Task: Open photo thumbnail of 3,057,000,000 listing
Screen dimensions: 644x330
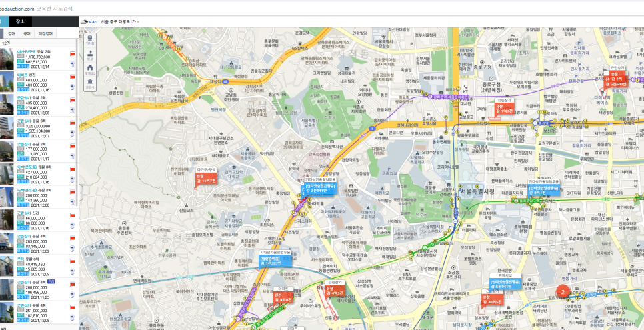Action: 7,128
